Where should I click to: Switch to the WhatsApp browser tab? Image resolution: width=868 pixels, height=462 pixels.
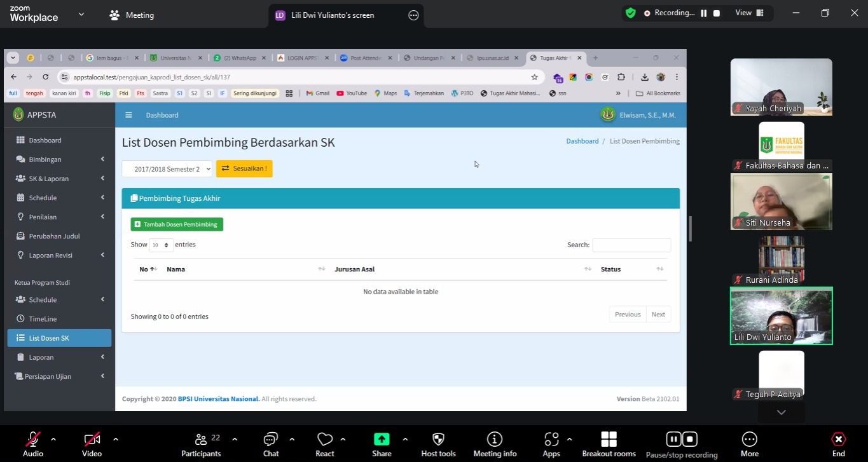click(238, 58)
